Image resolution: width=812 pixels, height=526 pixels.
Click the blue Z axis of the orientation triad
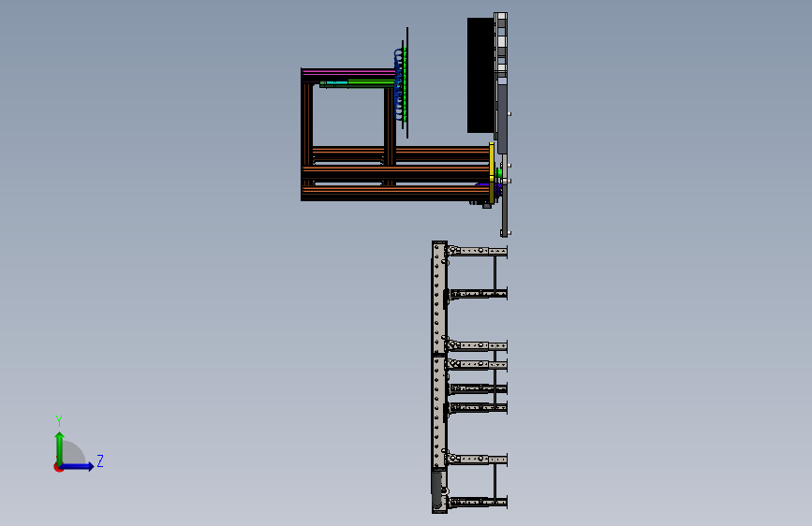click(78, 466)
